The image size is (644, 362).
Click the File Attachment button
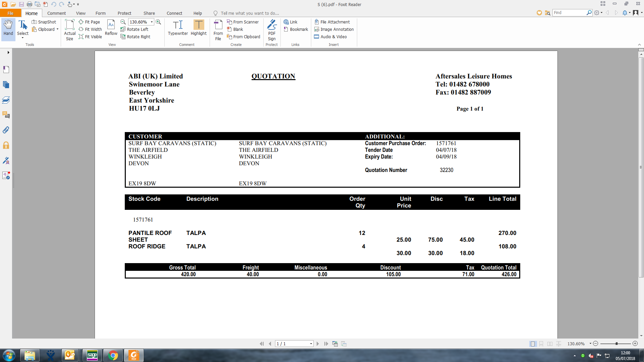(x=332, y=22)
